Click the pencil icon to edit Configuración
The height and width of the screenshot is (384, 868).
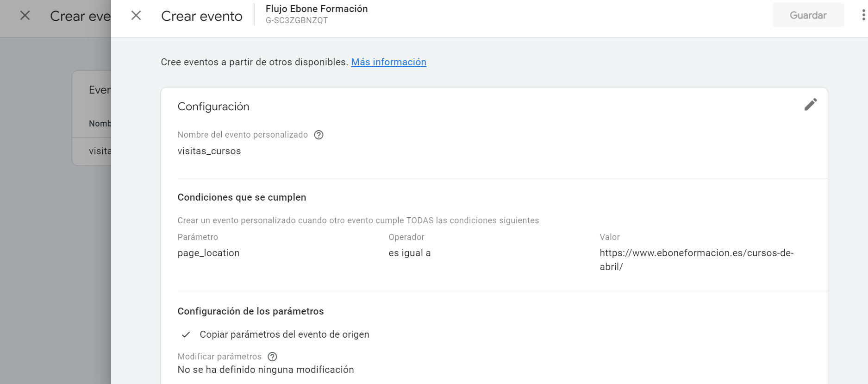point(810,105)
